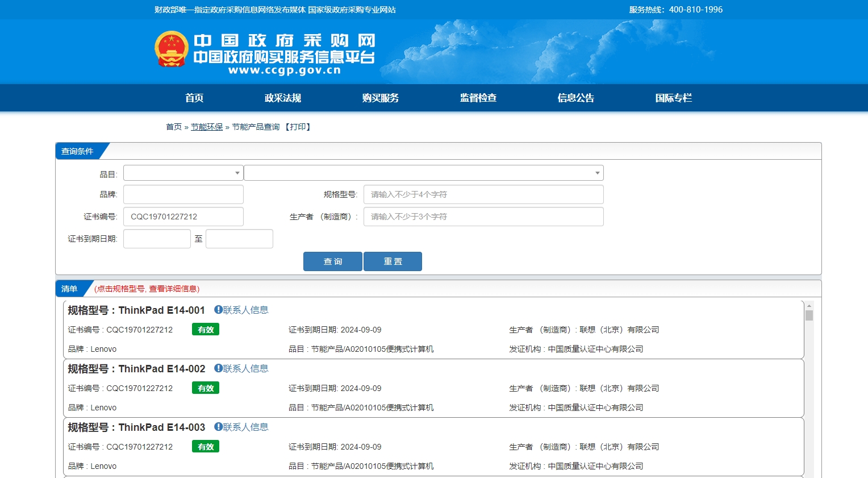The width and height of the screenshot is (868, 478).
Task: Select the 查询条件 panel tab
Action: point(77,151)
